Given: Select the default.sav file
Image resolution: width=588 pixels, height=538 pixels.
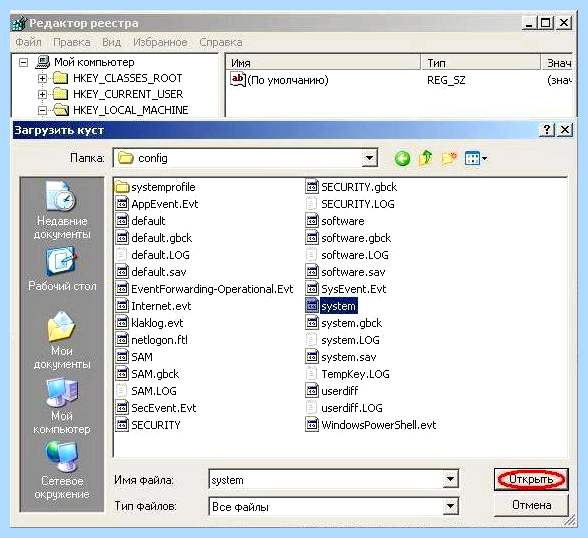Looking at the screenshot, I should tap(151, 272).
